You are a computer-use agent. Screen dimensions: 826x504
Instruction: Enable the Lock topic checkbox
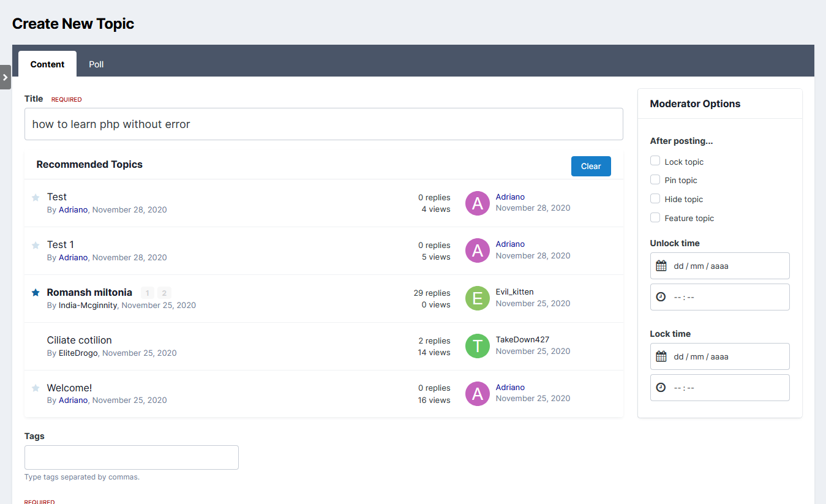[655, 161]
